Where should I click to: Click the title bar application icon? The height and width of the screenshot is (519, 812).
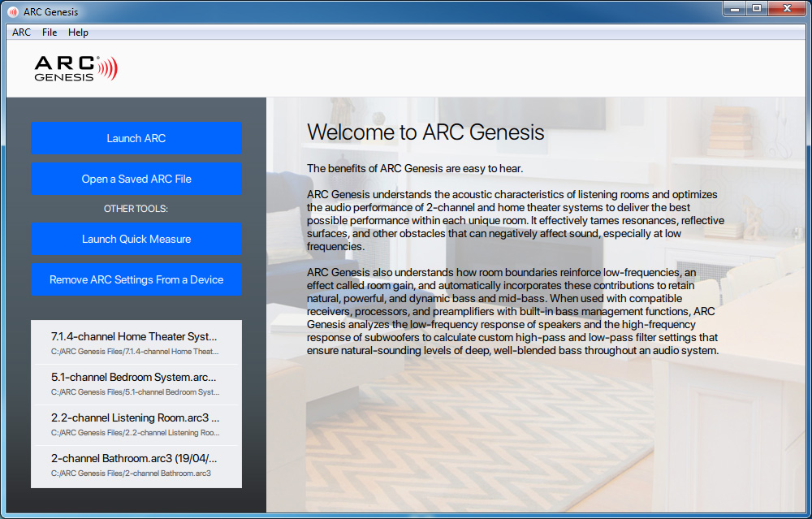pyautogui.click(x=13, y=11)
